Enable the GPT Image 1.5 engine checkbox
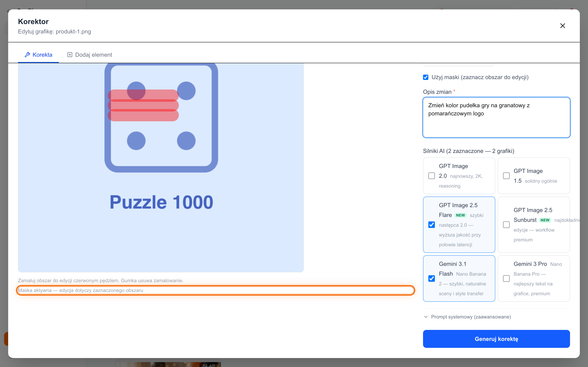Viewport: 588px width, 367px height. pyautogui.click(x=506, y=176)
